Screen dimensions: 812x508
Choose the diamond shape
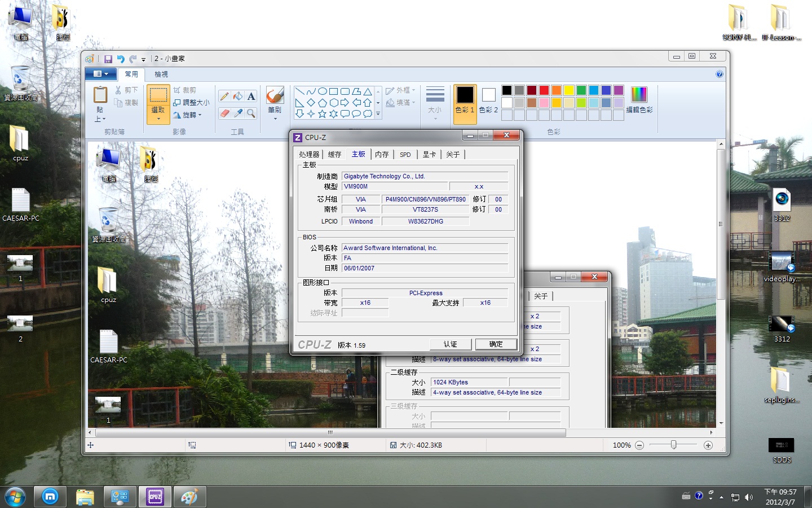coord(311,103)
